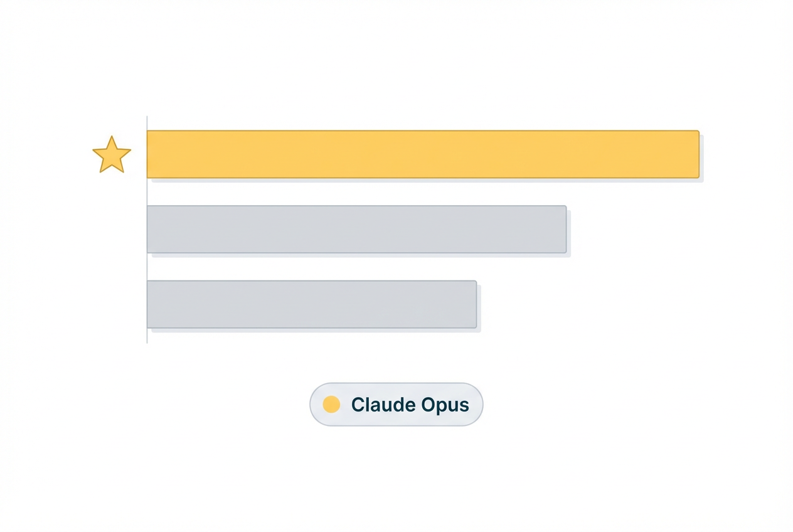Select the yellow dot in the legend

(331, 405)
